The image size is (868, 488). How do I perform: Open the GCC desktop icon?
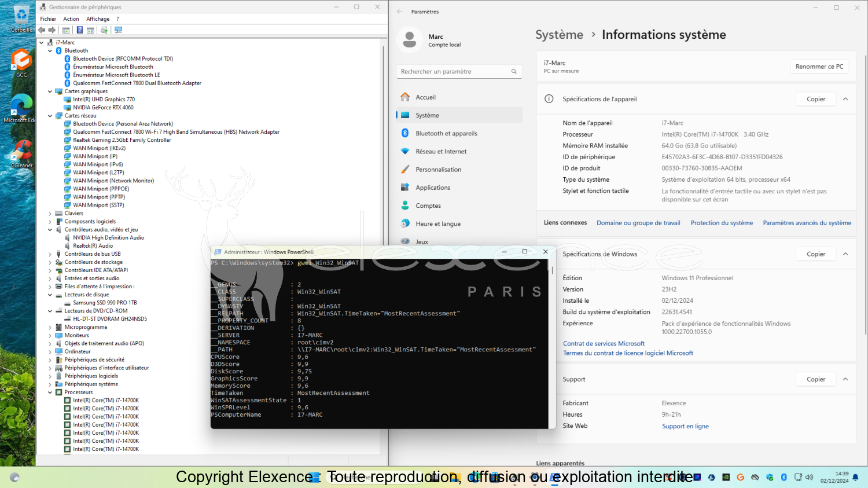pos(21,63)
